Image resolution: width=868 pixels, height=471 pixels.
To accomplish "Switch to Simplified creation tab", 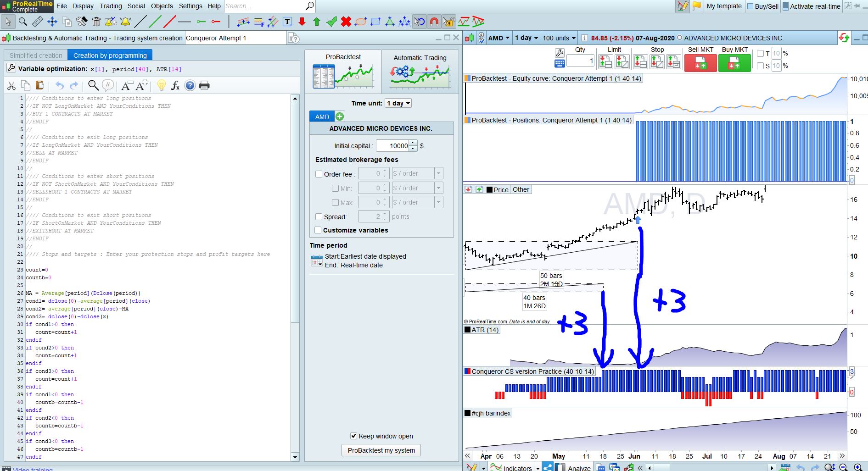I will (x=36, y=55).
